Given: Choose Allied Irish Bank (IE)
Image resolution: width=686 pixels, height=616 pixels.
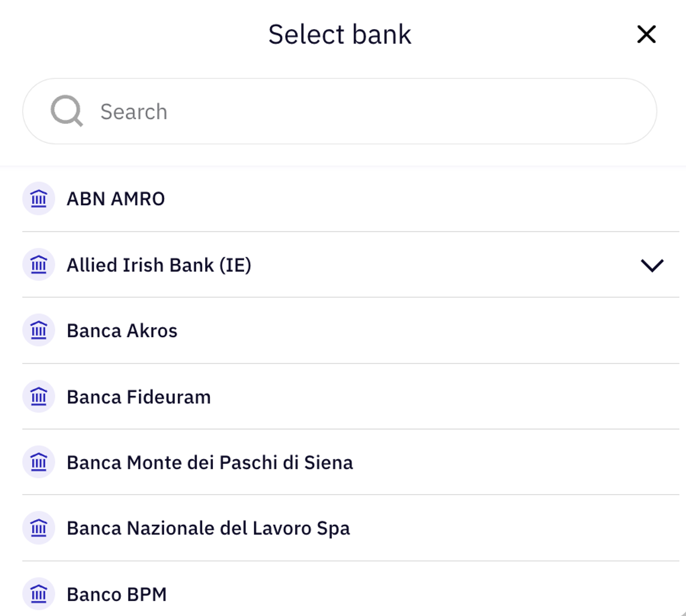Looking at the screenshot, I should coord(159,265).
